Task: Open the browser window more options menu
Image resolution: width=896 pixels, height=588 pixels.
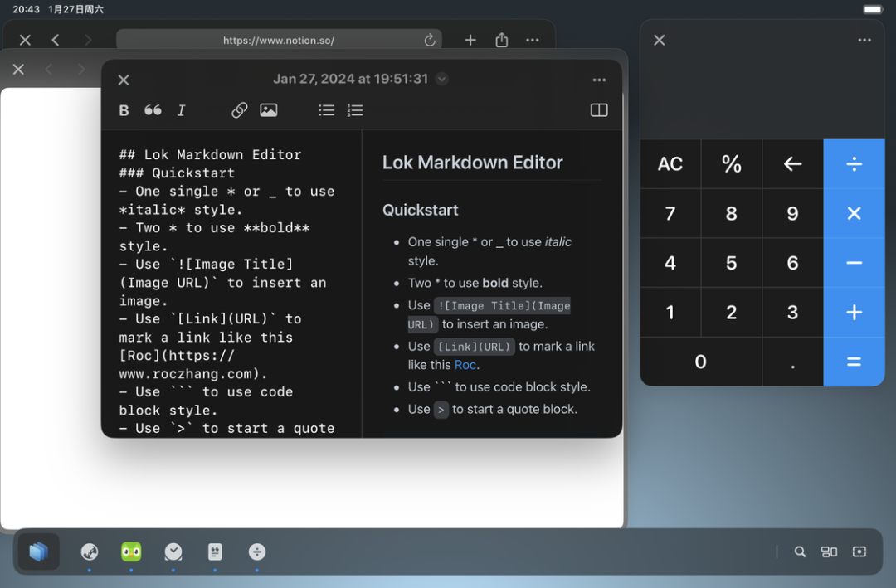Action: (x=533, y=40)
